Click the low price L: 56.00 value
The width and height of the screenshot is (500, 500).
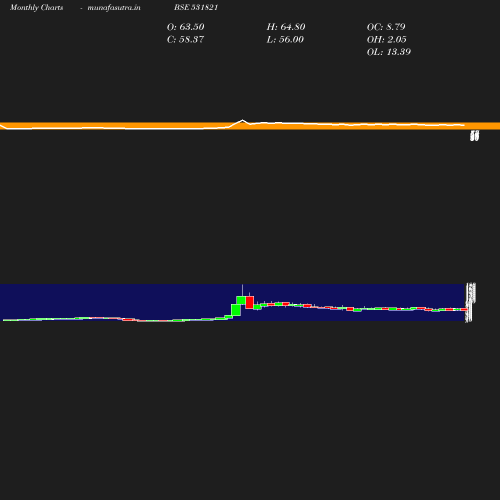pyautogui.click(x=285, y=39)
